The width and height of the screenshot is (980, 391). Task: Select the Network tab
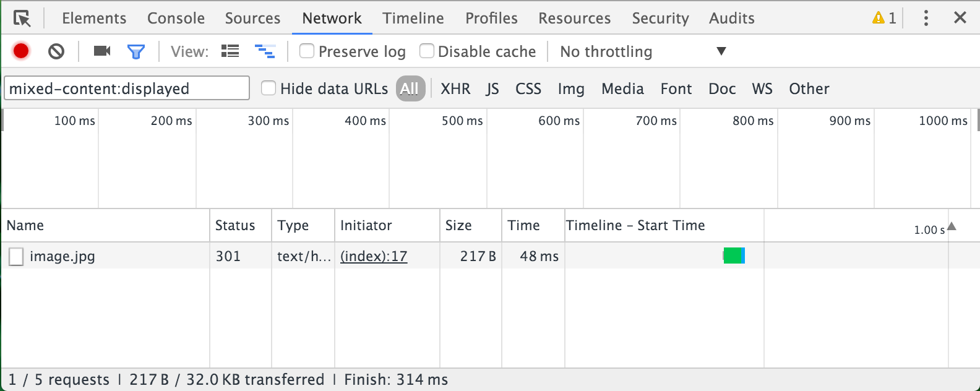(x=332, y=19)
